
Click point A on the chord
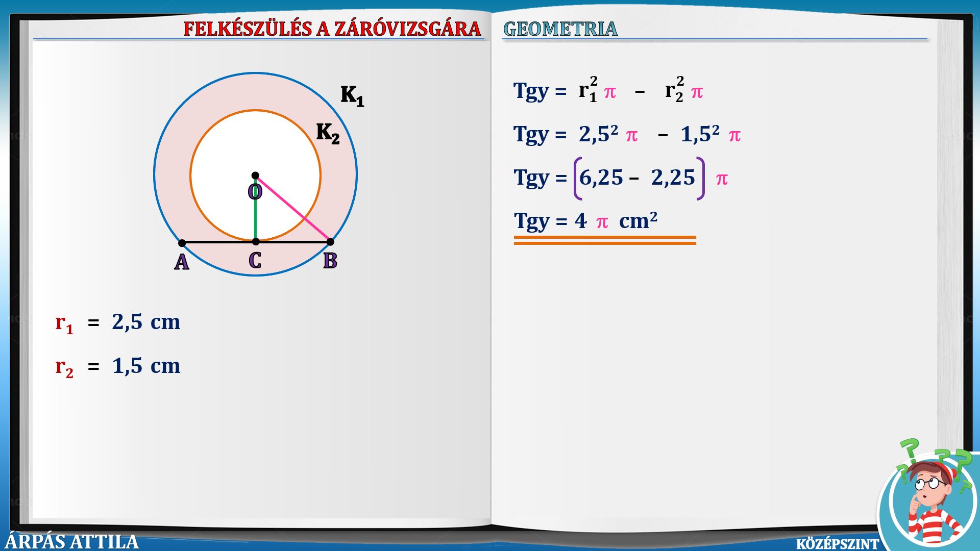pyautogui.click(x=182, y=243)
